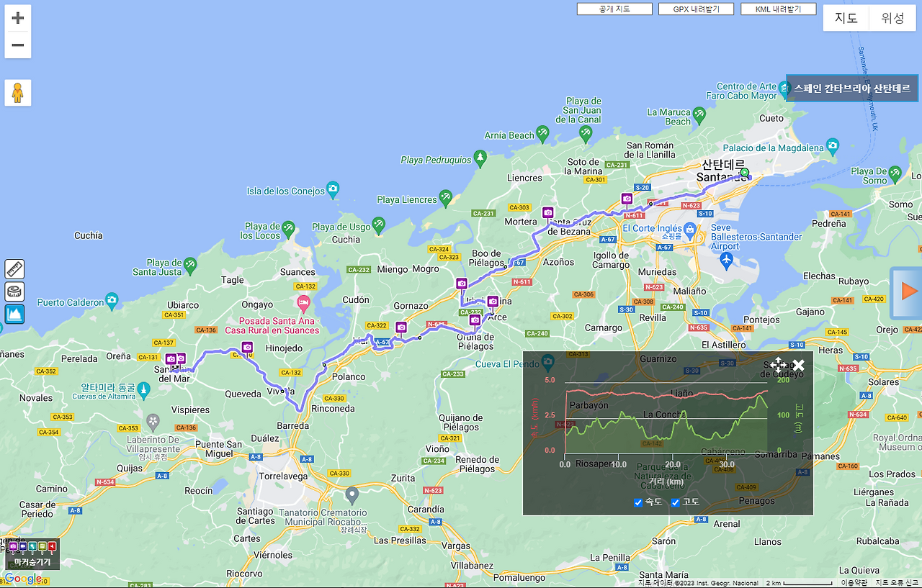The height and width of the screenshot is (588, 922).
Task: Select the Palacio de la Magdalena camera pin
Action: point(833,146)
